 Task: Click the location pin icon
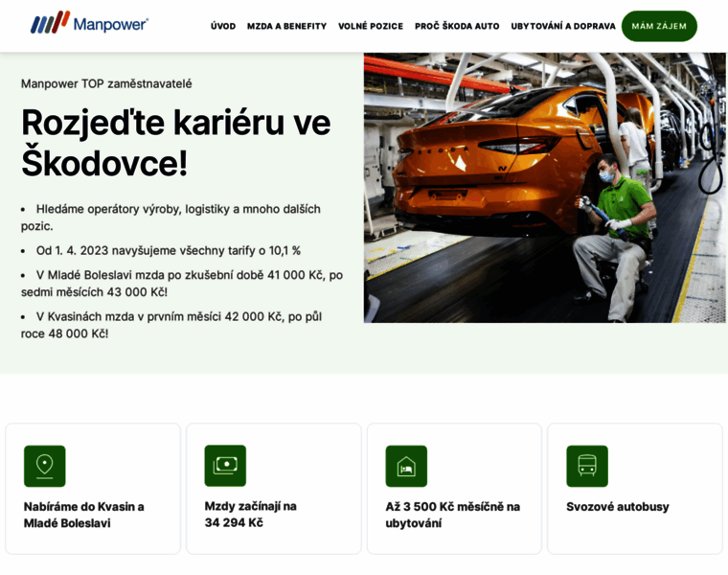(x=45, y=466)
